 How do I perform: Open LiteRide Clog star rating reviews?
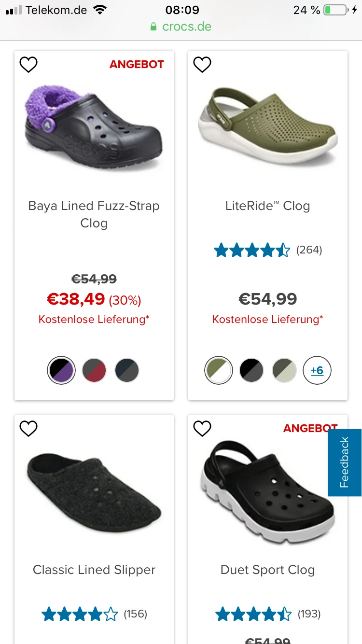tap(267, 250)
